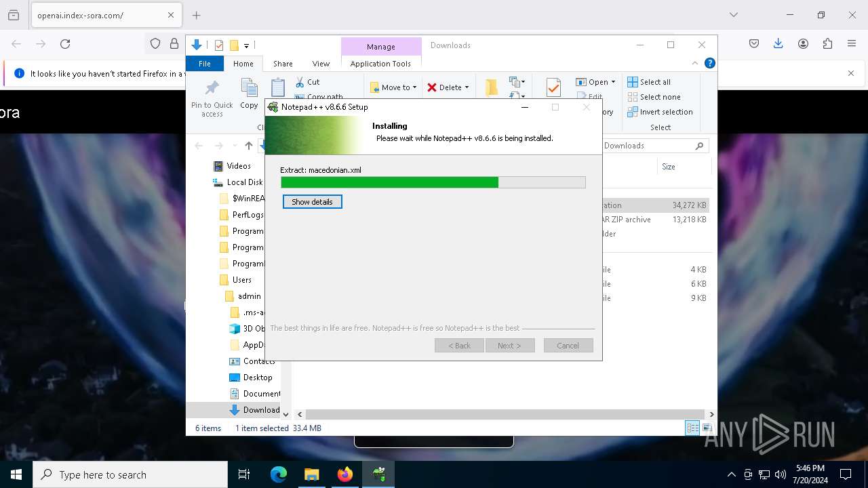Reload page in Firefox

[x=65, y=44]
